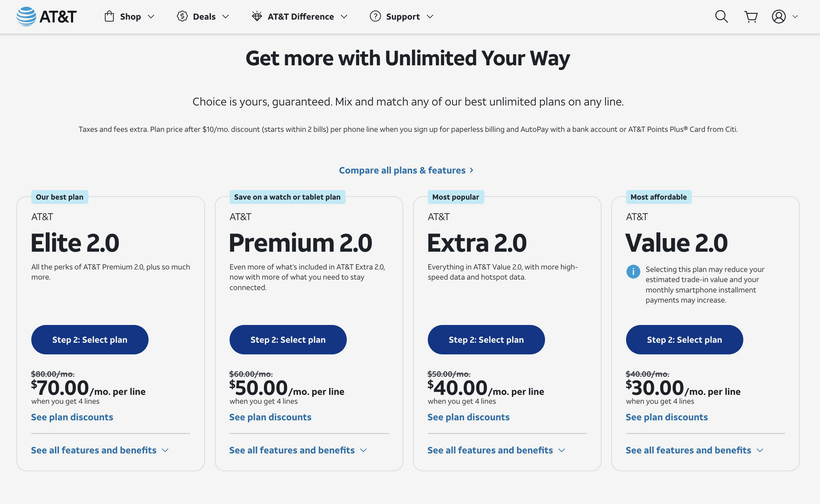The width and height of the screenshot is (820, 504).
Task: Click the AT&T globe logo
Action: click(x=26, y=16)
